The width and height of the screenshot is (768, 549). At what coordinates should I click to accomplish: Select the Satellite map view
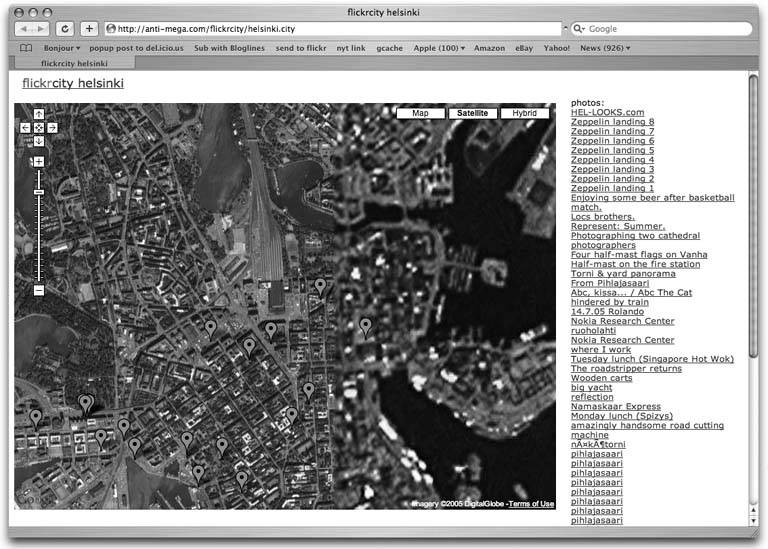(472, 114)
